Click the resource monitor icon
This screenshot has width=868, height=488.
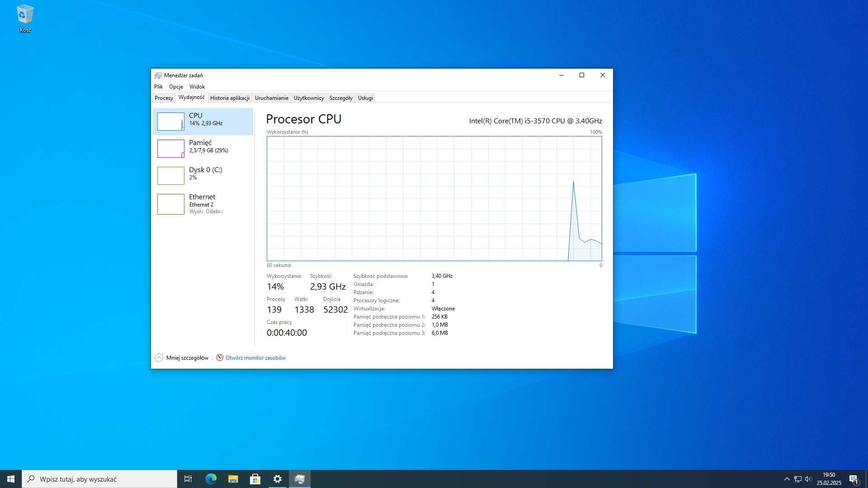[x=220, y=358]
